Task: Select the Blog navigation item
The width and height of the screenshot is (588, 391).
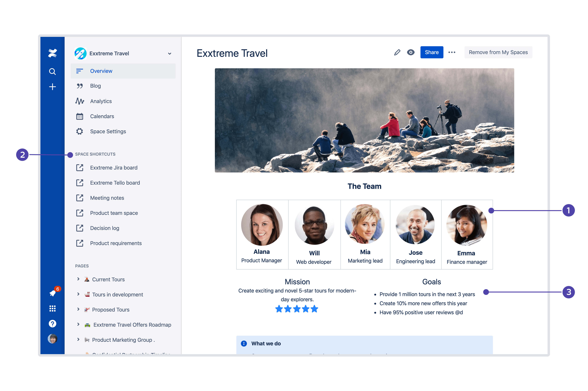Action: (x=95, y=86)
